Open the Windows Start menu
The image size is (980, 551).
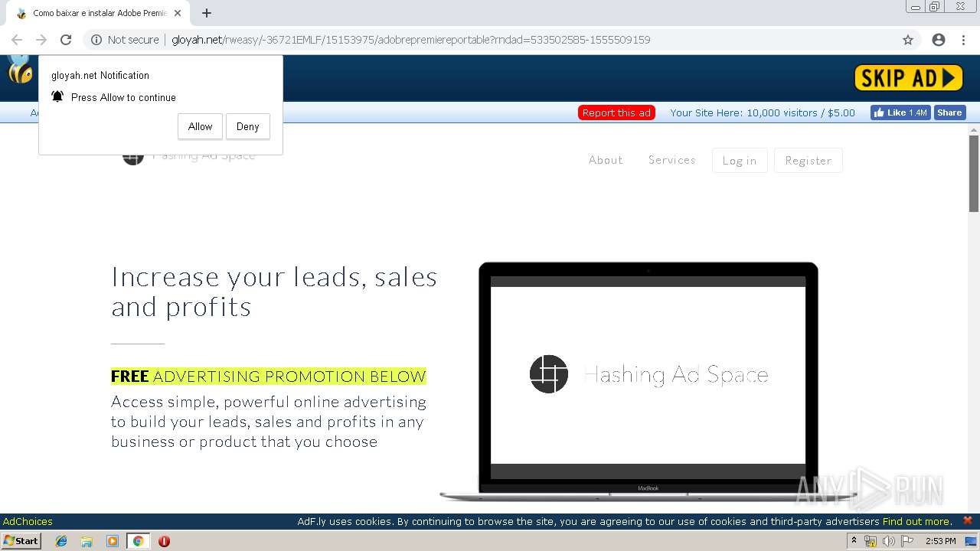(x=21, y=541)
